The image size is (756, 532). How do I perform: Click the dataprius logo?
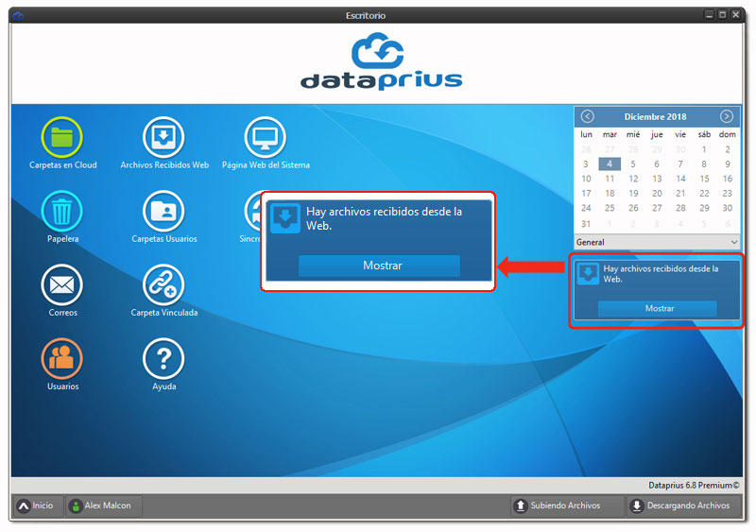(x=381, y=61)
